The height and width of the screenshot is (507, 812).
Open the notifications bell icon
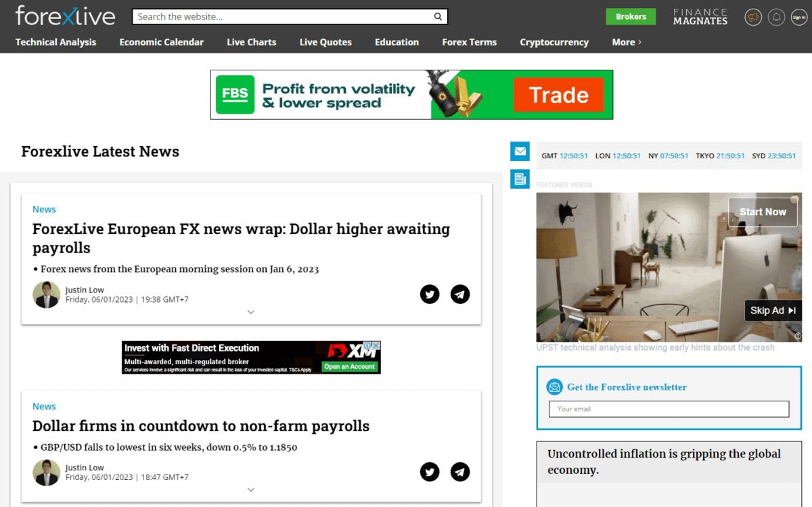[777, 17]
